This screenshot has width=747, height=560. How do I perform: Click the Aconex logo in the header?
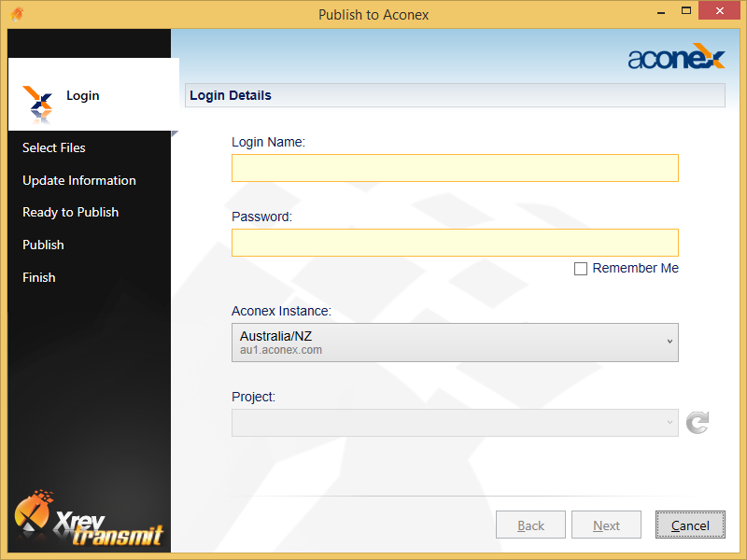coord(676,57)
